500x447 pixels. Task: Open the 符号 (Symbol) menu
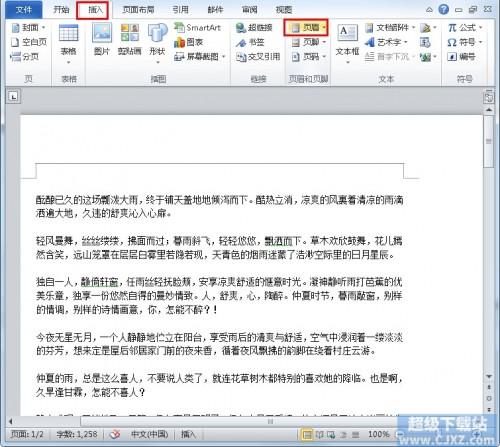pyautogui.click(x=465, y=42)
